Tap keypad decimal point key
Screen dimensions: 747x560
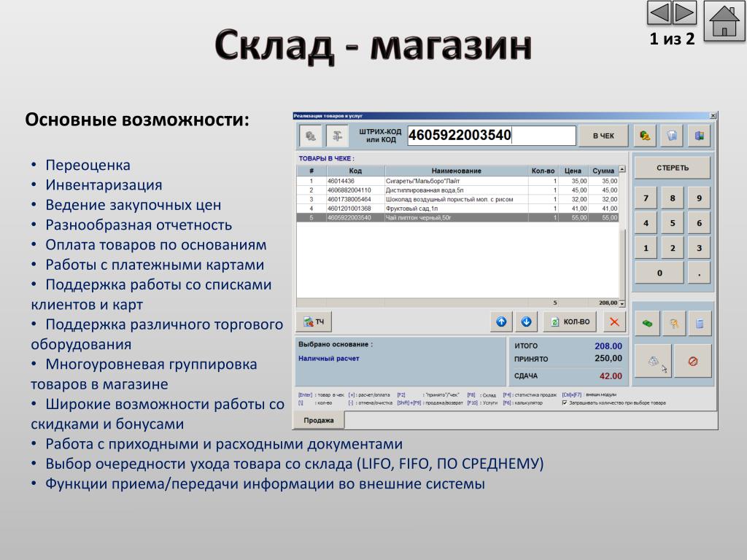click(700, 273)
